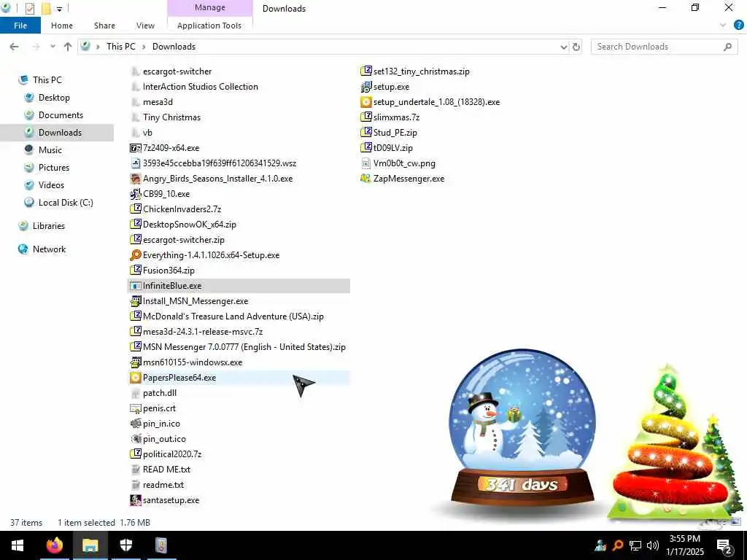The image size is (747, 560).
Task: Select the Application Tools tab
Action: 209,26
